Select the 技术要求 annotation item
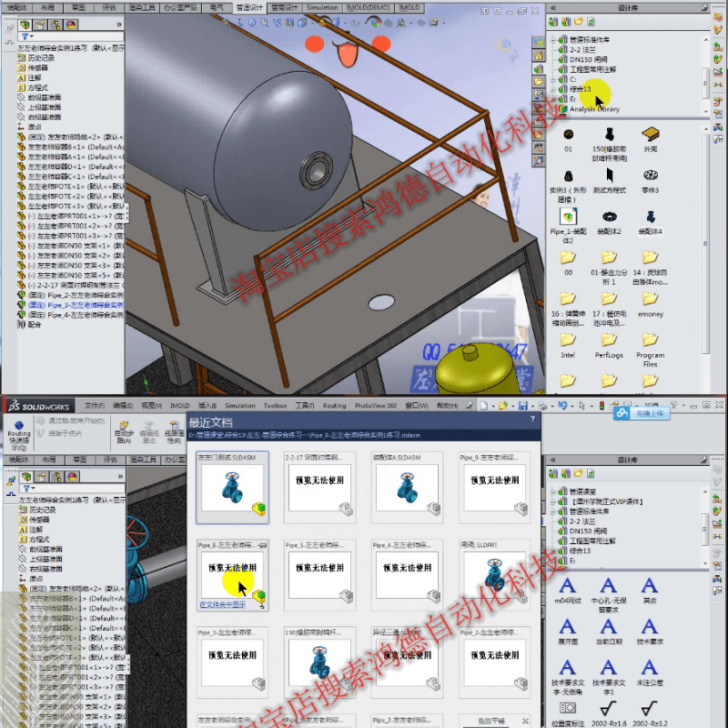 point(650,632)
